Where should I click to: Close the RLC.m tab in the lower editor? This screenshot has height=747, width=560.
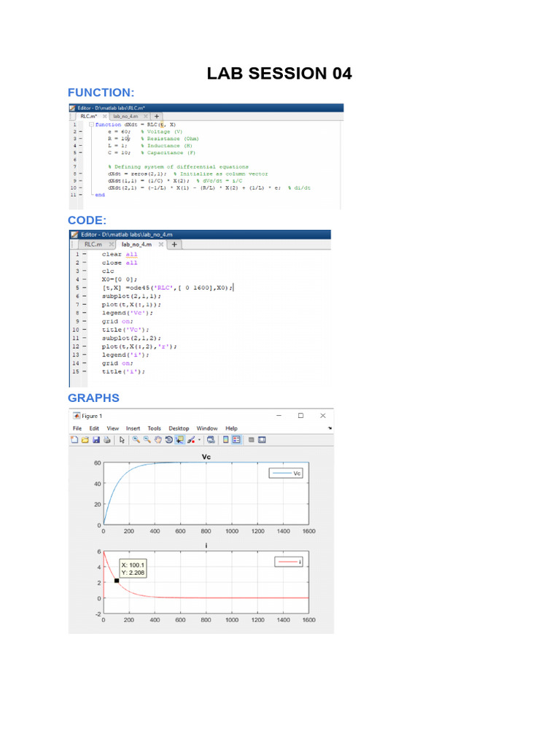(x=112, y=244)
